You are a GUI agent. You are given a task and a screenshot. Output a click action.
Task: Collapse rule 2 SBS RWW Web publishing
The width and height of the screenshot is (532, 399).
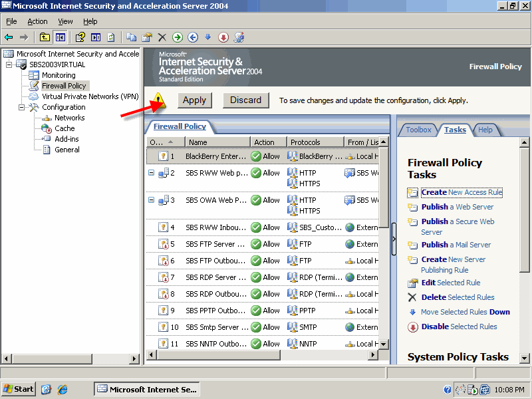pyautogui.click(x=152, y=173)
